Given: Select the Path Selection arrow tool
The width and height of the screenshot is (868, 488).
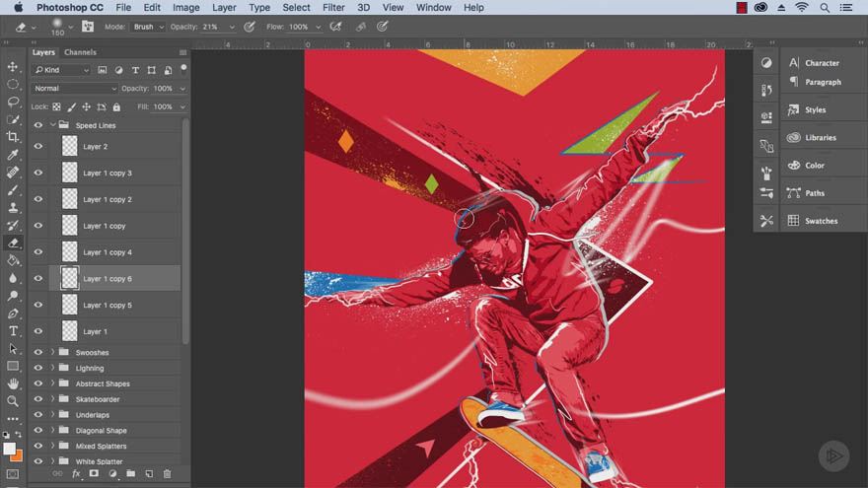Looking at the screenshot, I should pos(13,349).
